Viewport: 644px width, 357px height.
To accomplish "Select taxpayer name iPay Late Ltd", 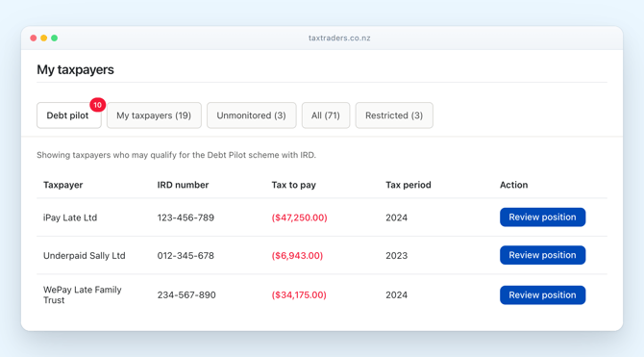I will point(70,217).
